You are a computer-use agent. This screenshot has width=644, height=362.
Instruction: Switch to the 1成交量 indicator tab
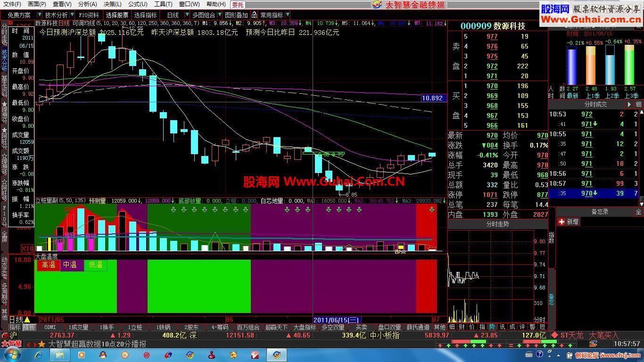[79, 327]
